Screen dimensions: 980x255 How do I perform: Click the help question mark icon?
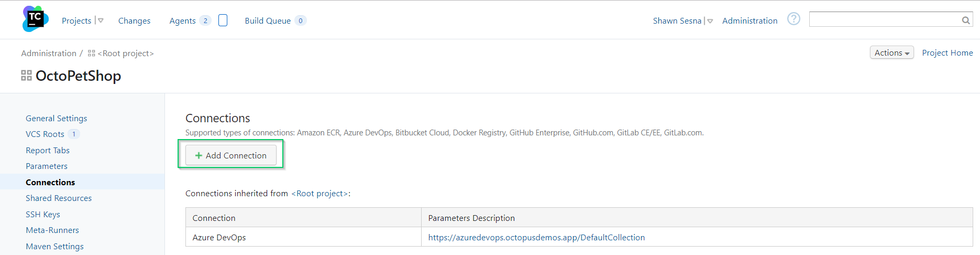(794, 19)
